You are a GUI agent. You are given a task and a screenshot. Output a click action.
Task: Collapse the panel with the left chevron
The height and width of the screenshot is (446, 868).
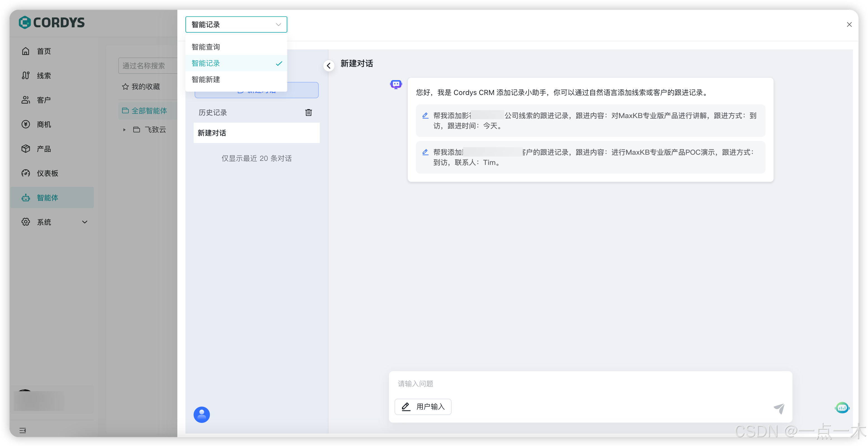tap(328, 65)
